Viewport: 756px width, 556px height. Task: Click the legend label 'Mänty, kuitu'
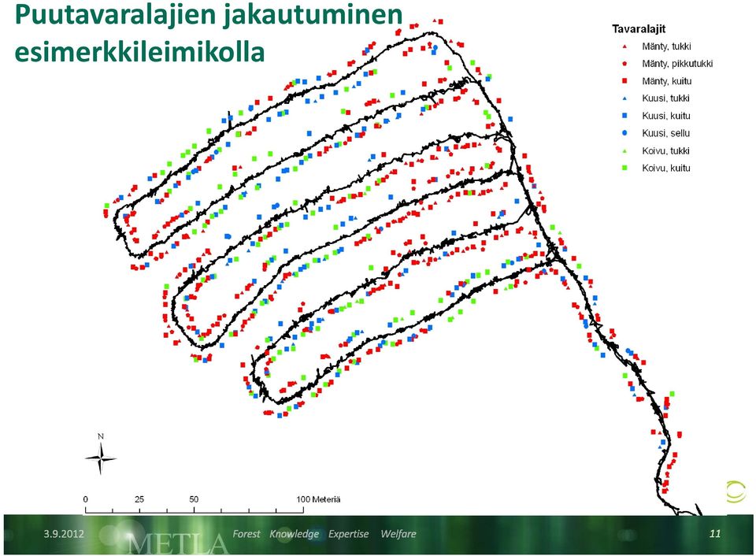[666, 81]
